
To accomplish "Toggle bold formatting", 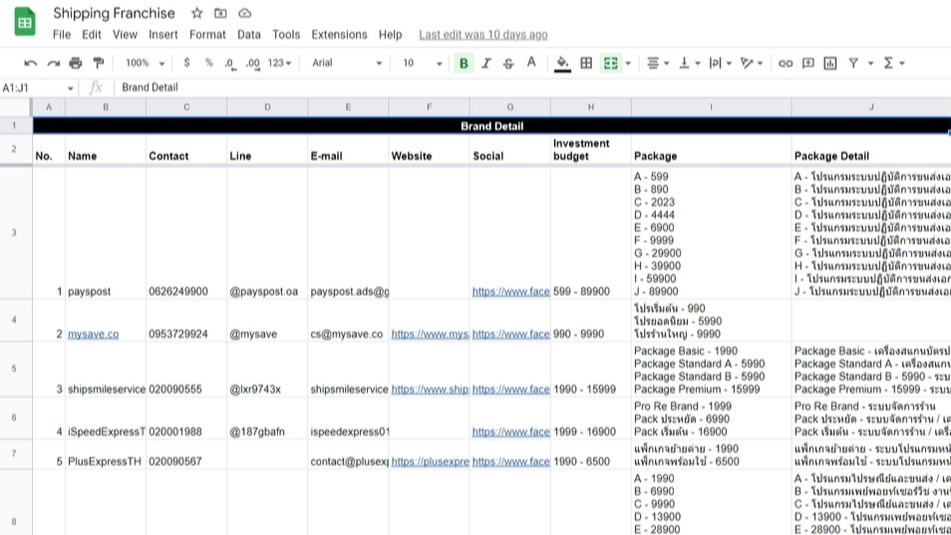I will 464,63.
